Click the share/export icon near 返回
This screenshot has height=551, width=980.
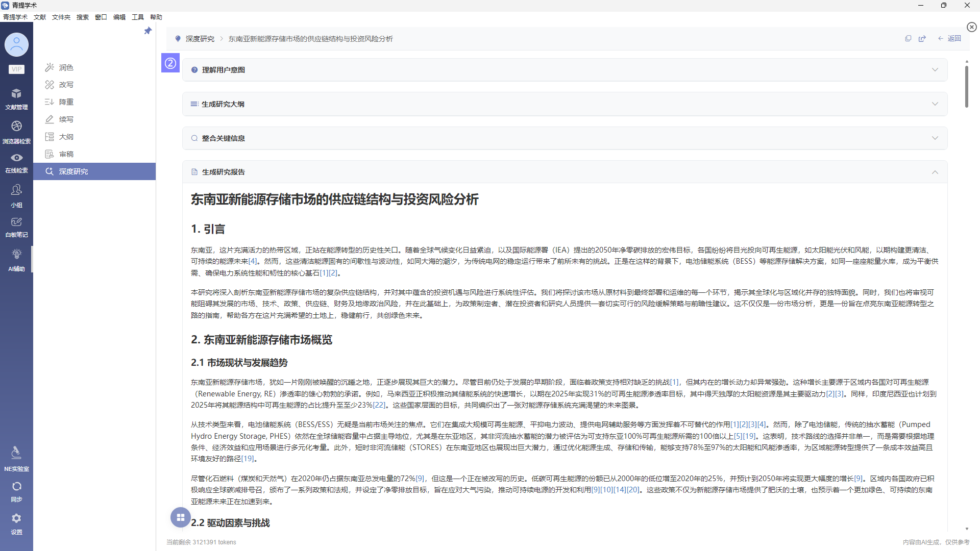coord(922,39)
